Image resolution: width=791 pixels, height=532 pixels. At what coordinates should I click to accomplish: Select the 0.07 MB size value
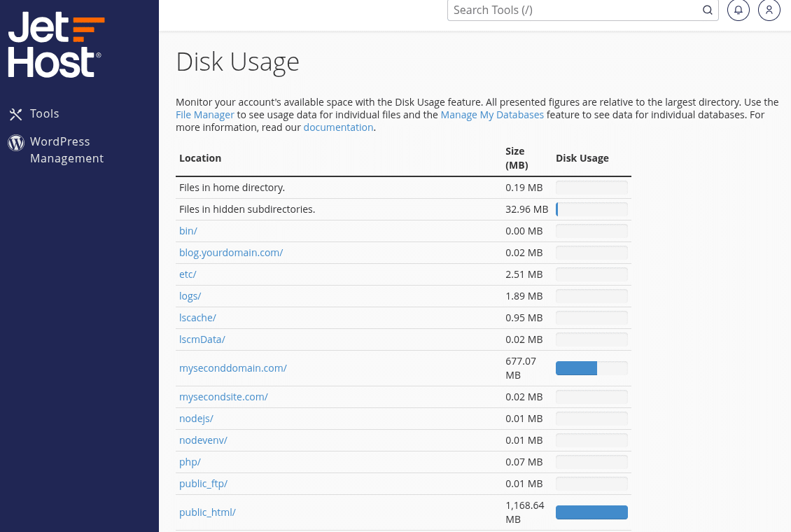[524, 462]
